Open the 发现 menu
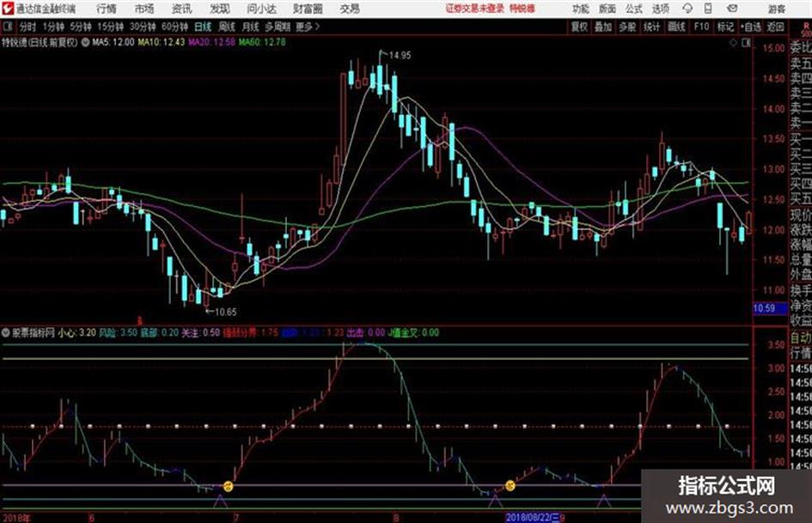Viewport: 812px width, 523px height. click(x=219, y=9)
